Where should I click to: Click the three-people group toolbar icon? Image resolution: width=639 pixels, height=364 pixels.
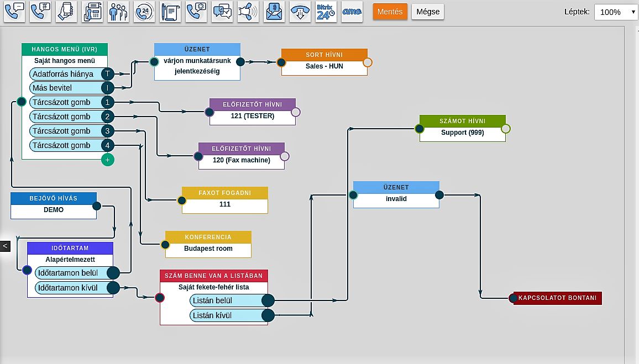click(118, 12)
